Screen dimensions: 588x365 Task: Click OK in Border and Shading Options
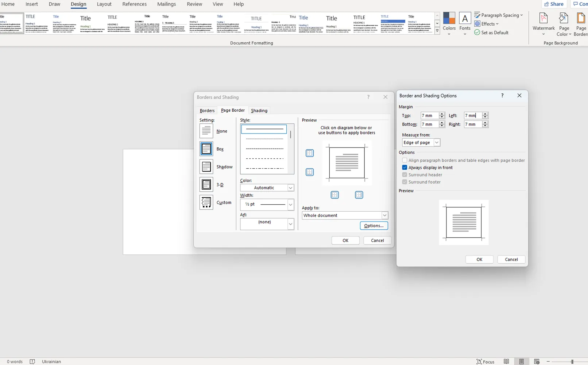click(479, 259)
